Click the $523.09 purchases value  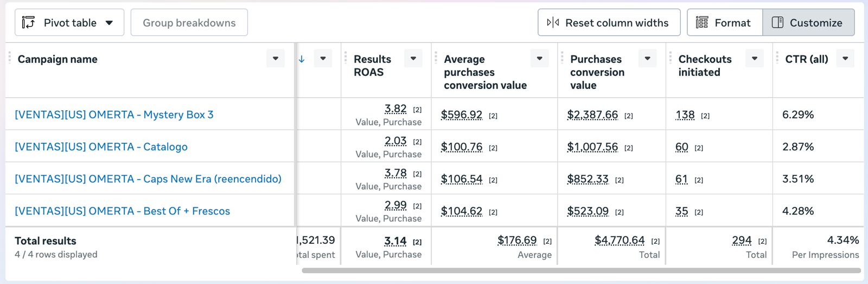pos(588,211)
